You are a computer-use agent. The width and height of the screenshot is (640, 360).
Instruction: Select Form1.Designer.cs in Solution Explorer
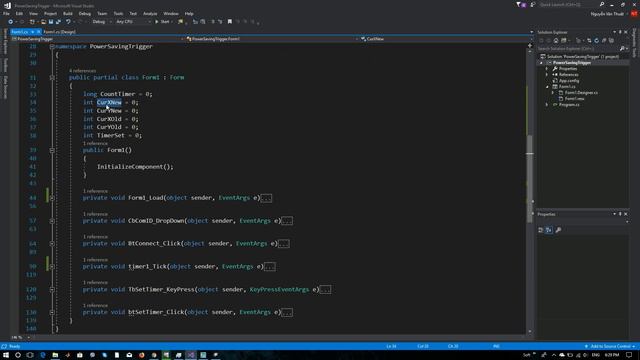pos(581,93)
